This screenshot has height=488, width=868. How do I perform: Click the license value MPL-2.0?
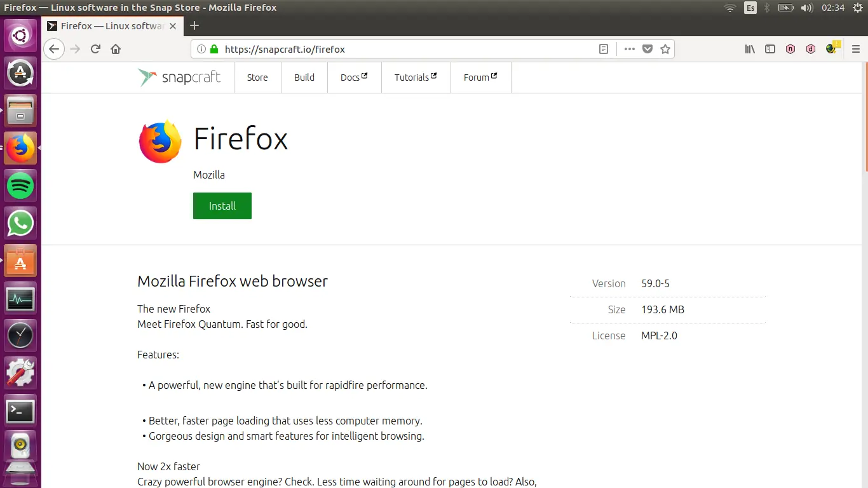pyautogui.click(x=659, y=335)
